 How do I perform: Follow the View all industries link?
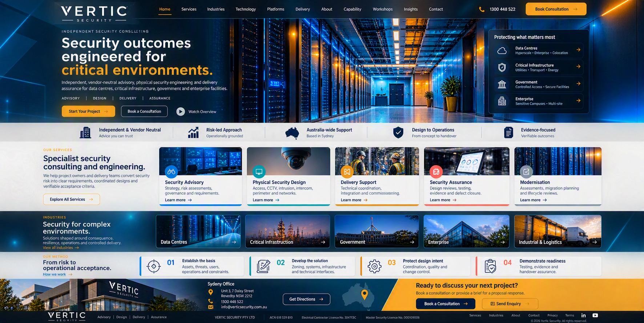(x=61, y=248)
